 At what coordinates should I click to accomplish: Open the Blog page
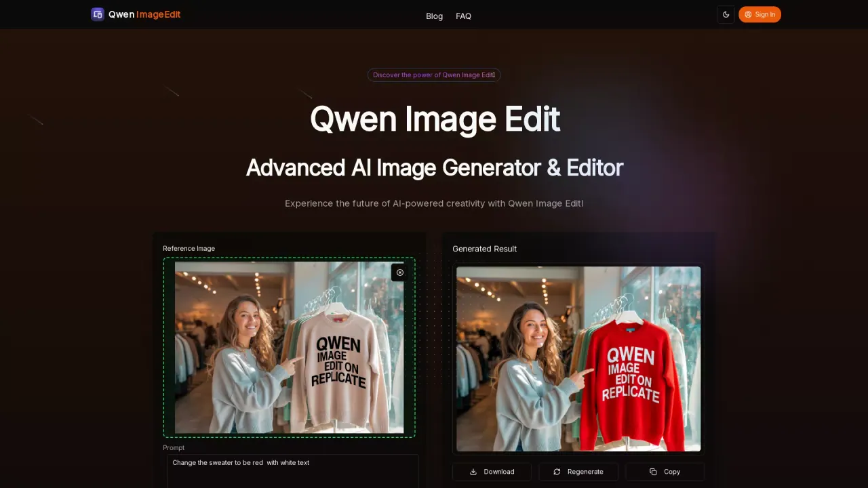click(x=434, y=16)
